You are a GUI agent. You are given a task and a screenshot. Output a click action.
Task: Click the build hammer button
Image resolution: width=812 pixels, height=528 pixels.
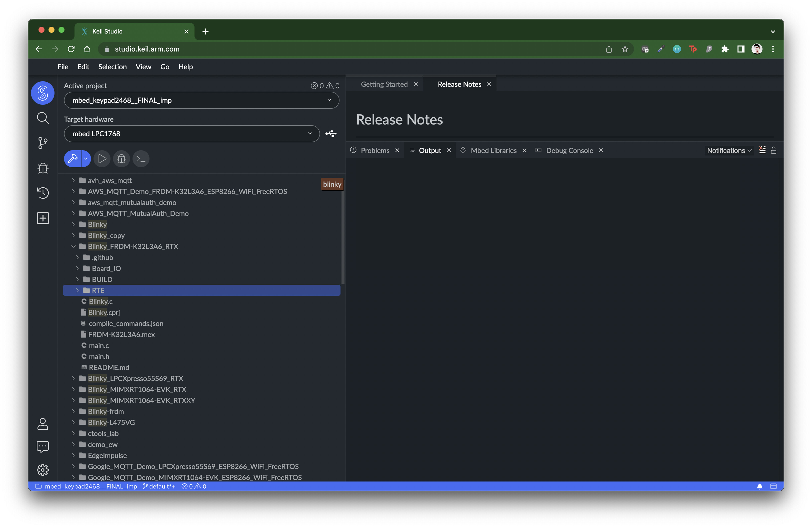click(x=72, y=158)
